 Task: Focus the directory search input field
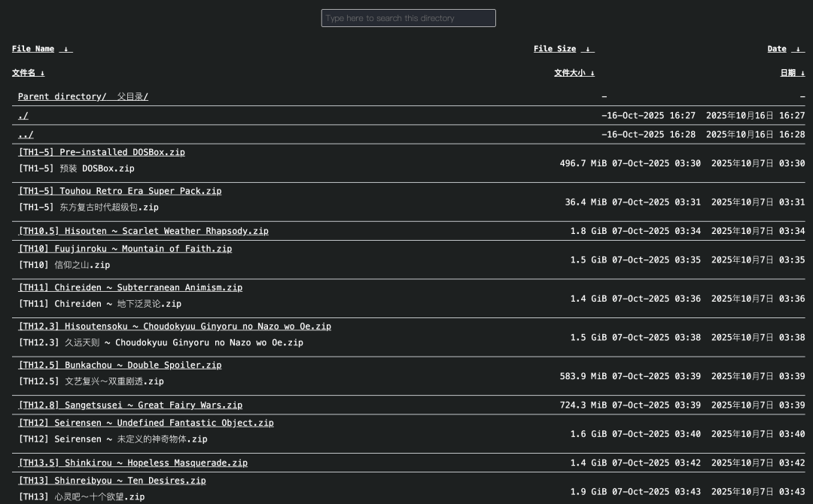point(408,18)
